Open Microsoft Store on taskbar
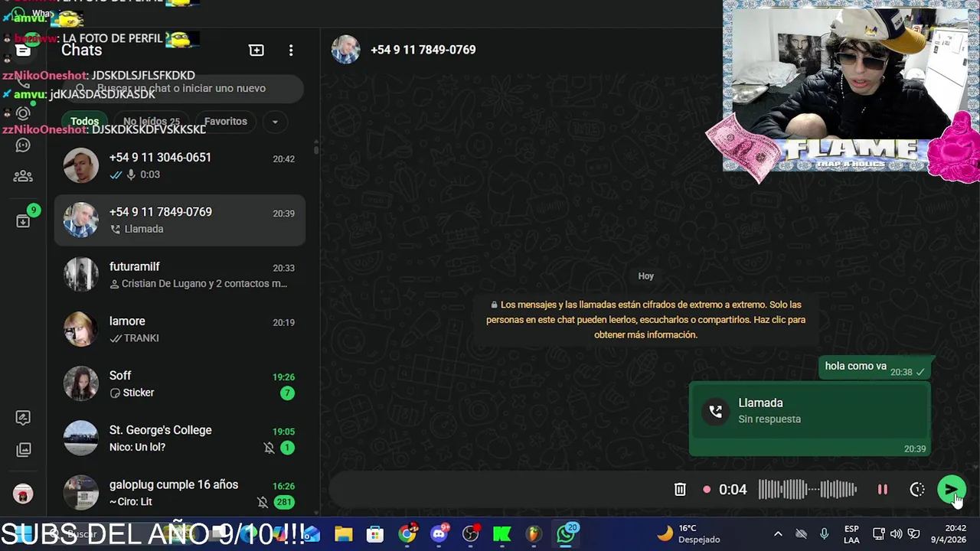Image resolution: width=980 pixels, height=551 pixels. pos(375,533)
